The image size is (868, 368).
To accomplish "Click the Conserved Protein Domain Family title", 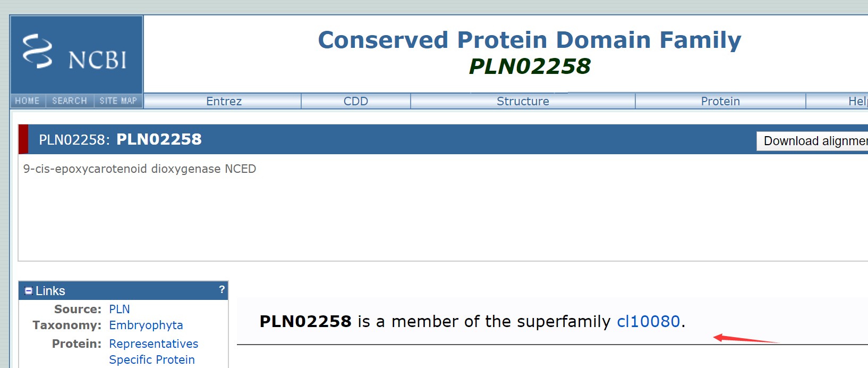I will 530,40.
